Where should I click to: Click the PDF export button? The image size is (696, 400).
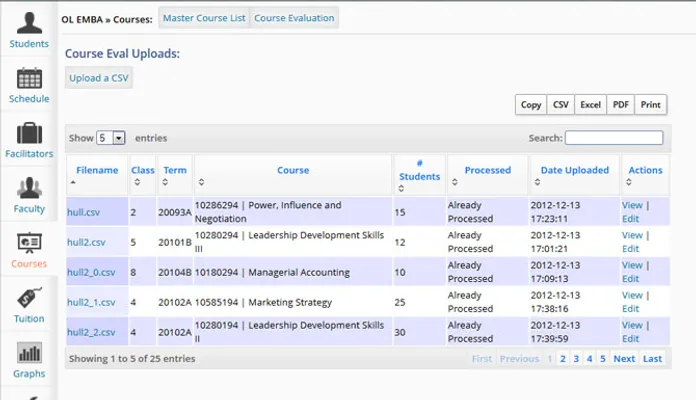pyautogui.click(x=620, y=105)
